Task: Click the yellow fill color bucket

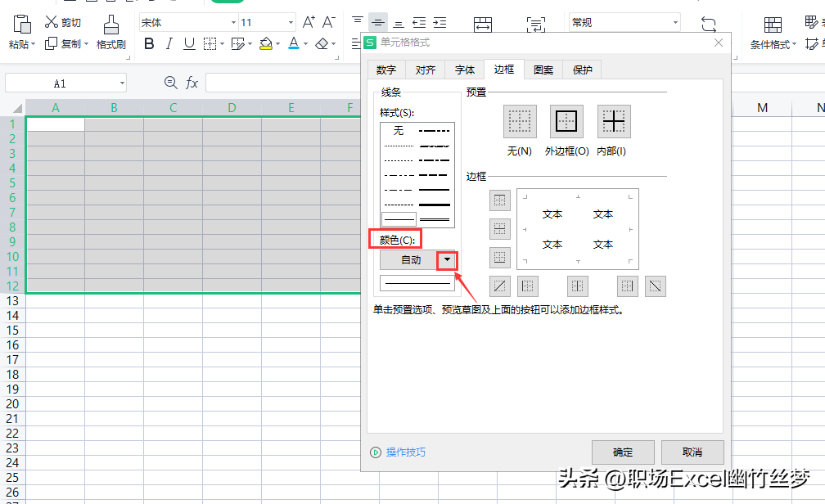Action: (266, 44)
